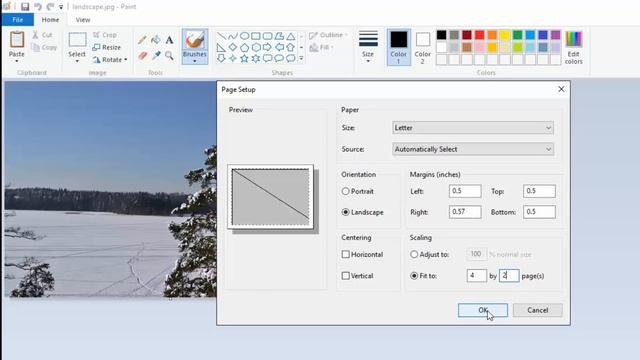Expand the Paste dropdown arrow
This screenshot has height=360, width=640.
click(17, 61)
